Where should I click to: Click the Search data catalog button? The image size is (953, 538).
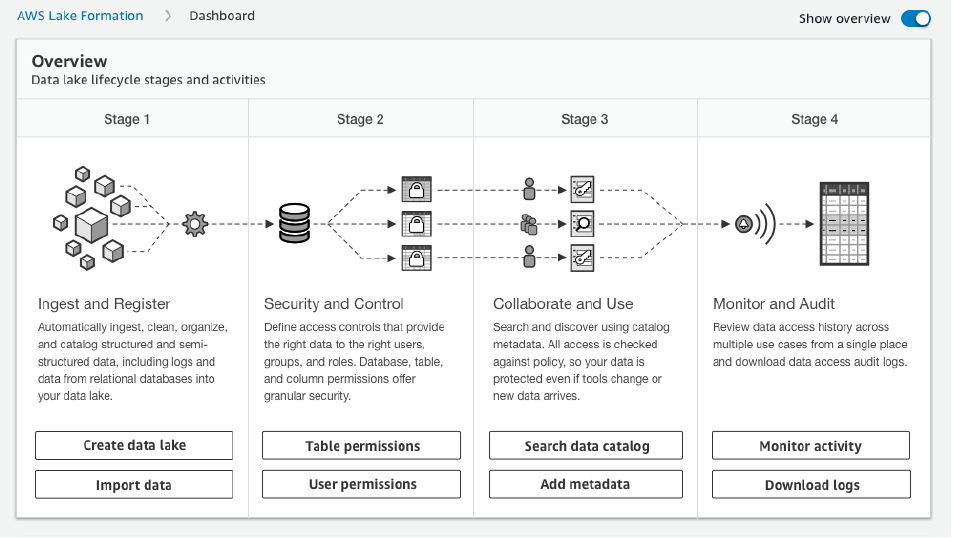[586, 446]
